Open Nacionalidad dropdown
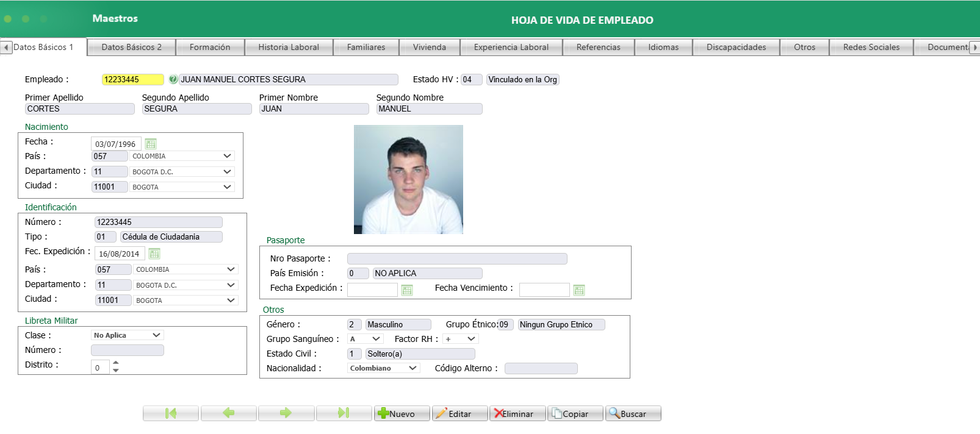 [413, 368]
